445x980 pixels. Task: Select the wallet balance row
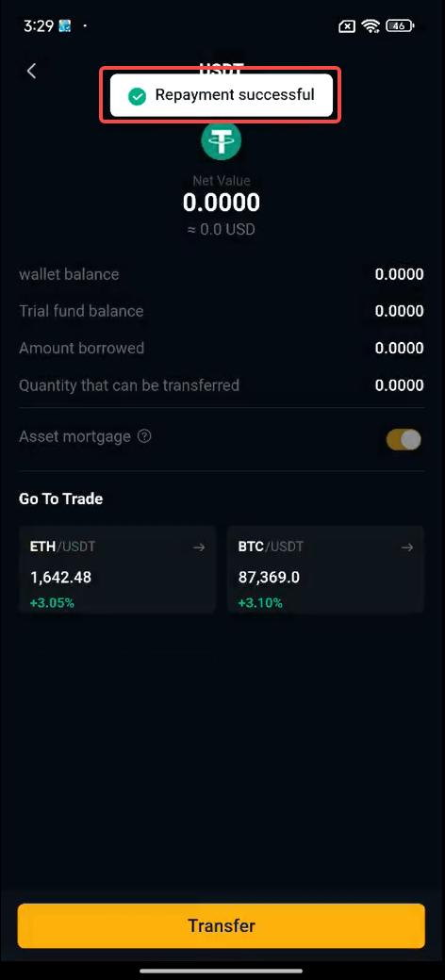click(x=222, y=274)
